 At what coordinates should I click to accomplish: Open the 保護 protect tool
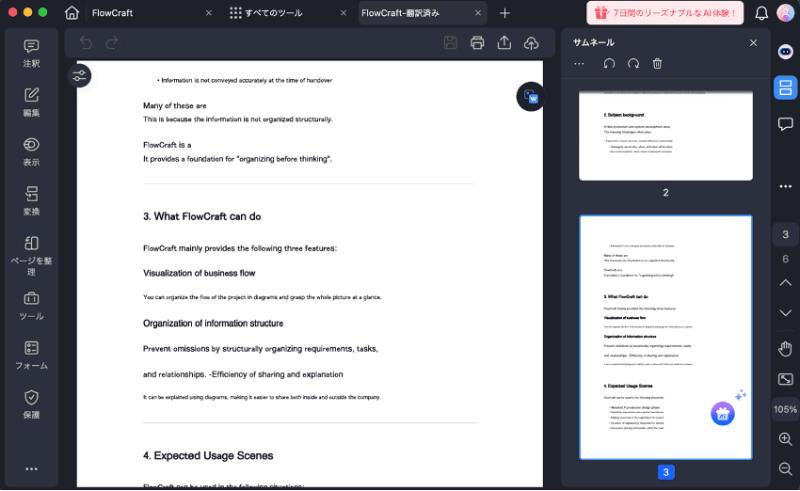(x=31, y=405)
